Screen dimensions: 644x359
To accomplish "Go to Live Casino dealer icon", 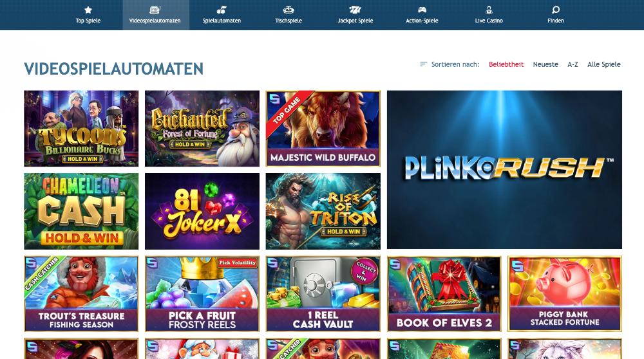I will (489, 10).
